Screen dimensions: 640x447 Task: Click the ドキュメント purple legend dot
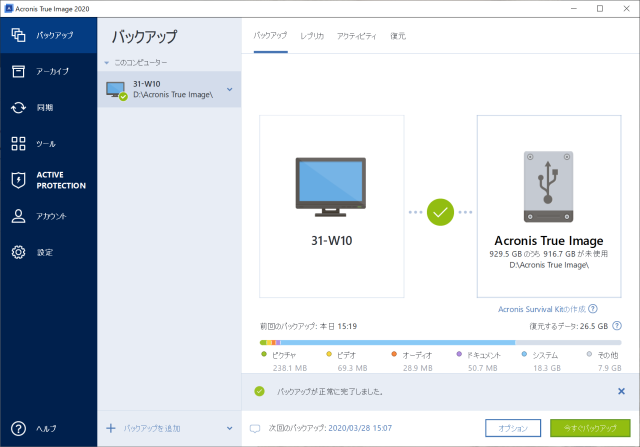pyautogui.click(x=459, y=354)
